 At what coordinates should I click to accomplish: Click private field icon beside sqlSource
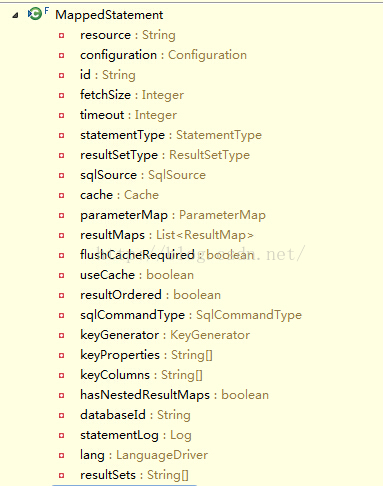tap(61, 175)
